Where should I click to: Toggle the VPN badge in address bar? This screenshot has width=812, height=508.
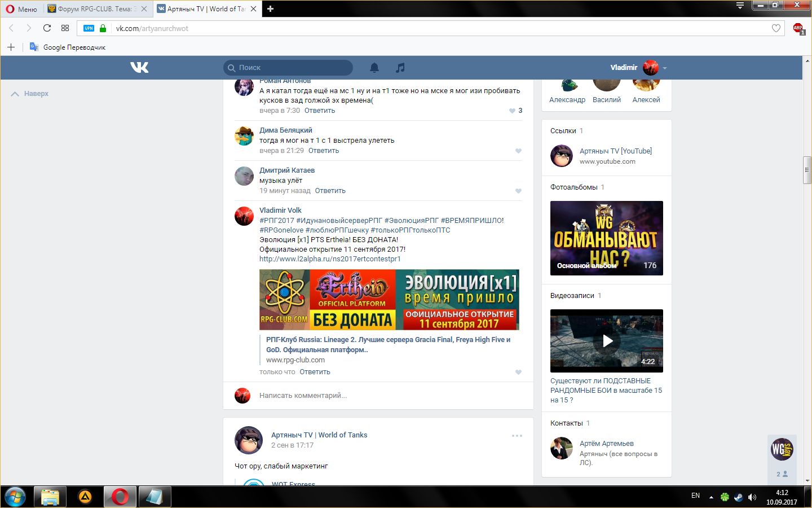click(x=89, y=28)
